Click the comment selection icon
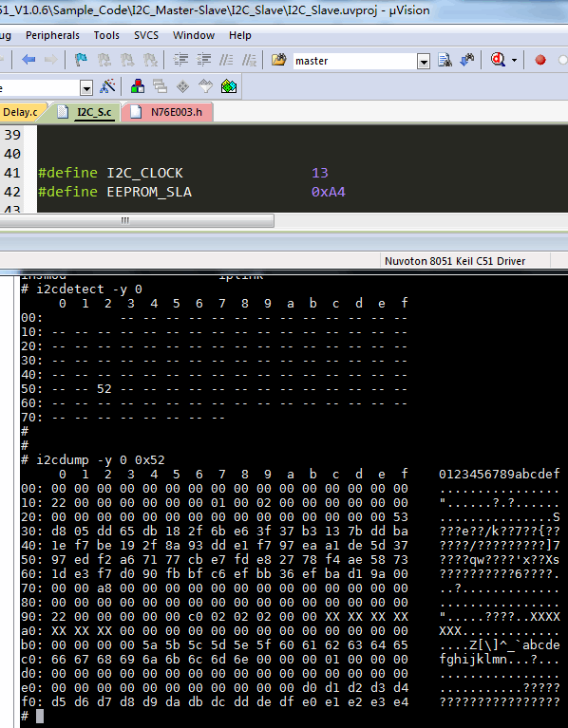The image size is (568, 728). [226, 60]
